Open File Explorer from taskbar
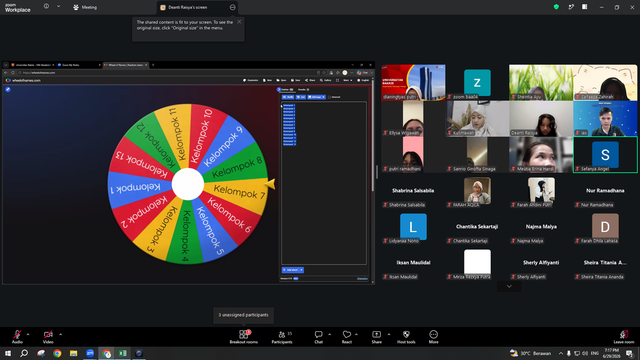640x360 pixels. (x=73, y=353)
